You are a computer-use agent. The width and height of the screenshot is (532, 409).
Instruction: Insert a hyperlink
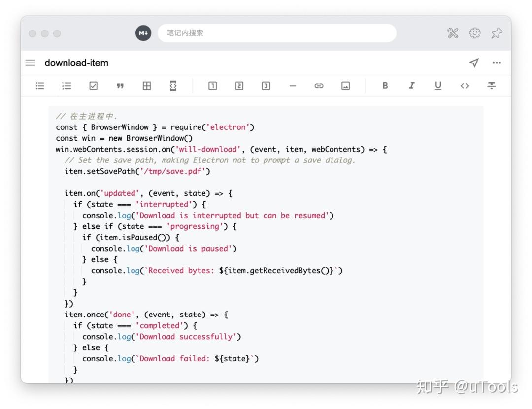click(x=319, y=85)
